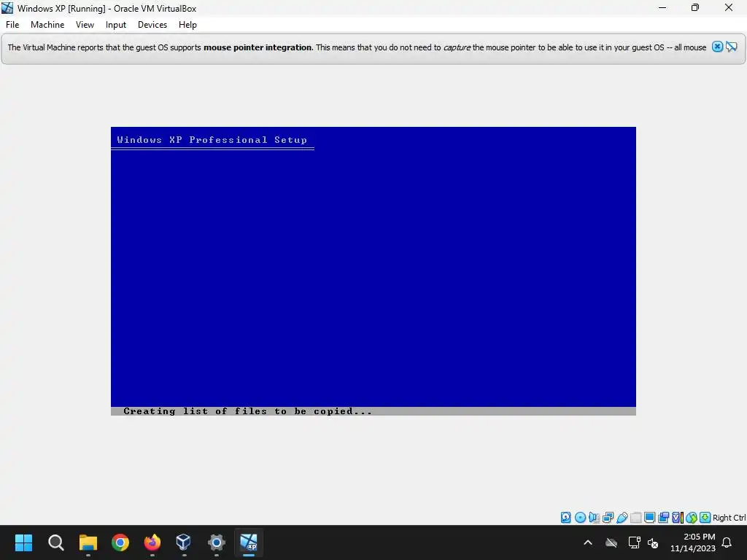
Task: Click the don't show again notification icon
Action: (732, 47)
